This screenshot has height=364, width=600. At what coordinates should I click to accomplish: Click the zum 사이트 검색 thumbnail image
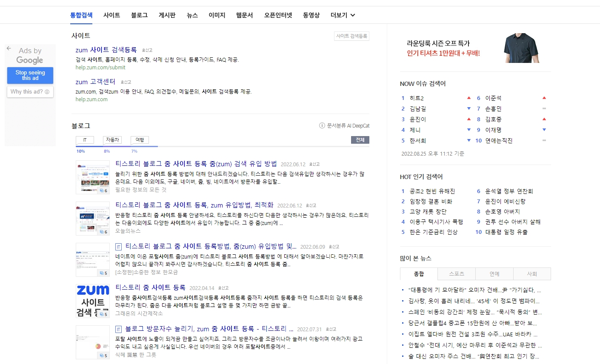pos(93,301)
